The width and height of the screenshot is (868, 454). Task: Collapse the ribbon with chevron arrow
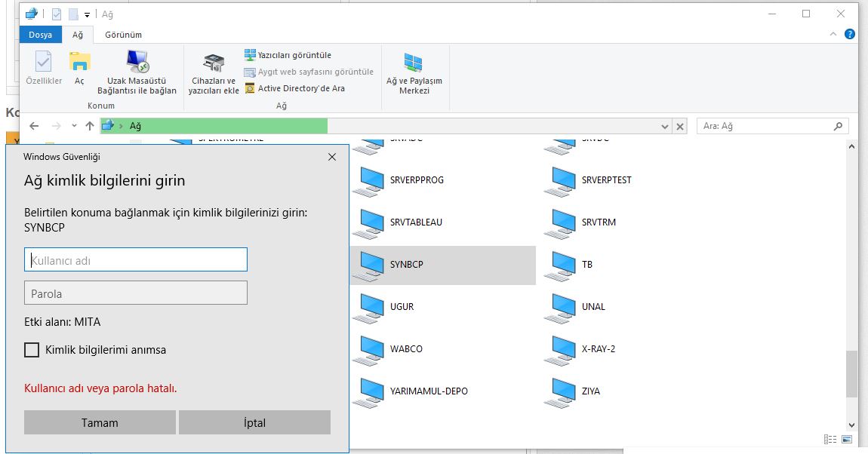coord(833,35)
